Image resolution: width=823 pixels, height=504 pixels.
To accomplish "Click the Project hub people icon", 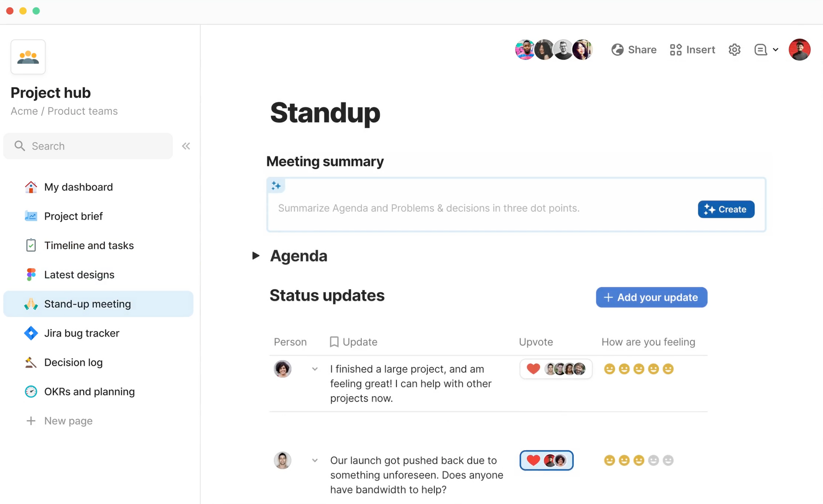I will 28,57.
